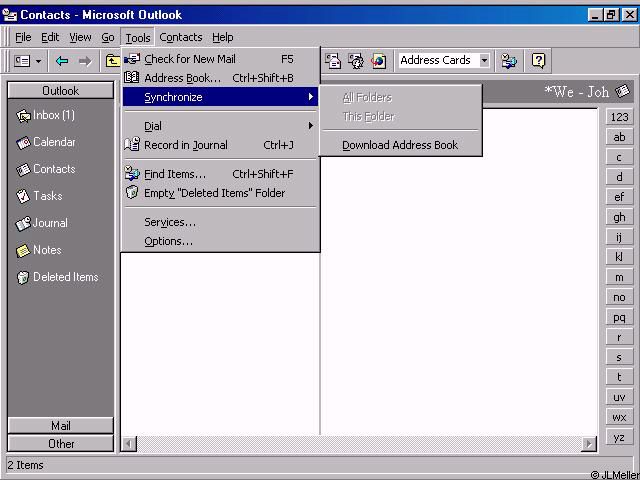
Task: Open the Contacts menu
Action: point(181,38)
